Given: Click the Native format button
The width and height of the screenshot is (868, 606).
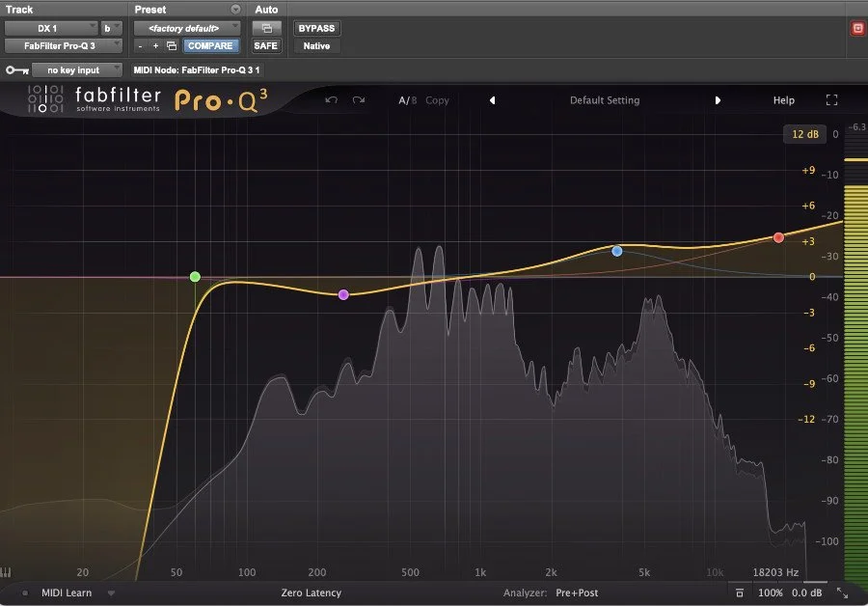Looking at the screenshot, I should point(316,46).
